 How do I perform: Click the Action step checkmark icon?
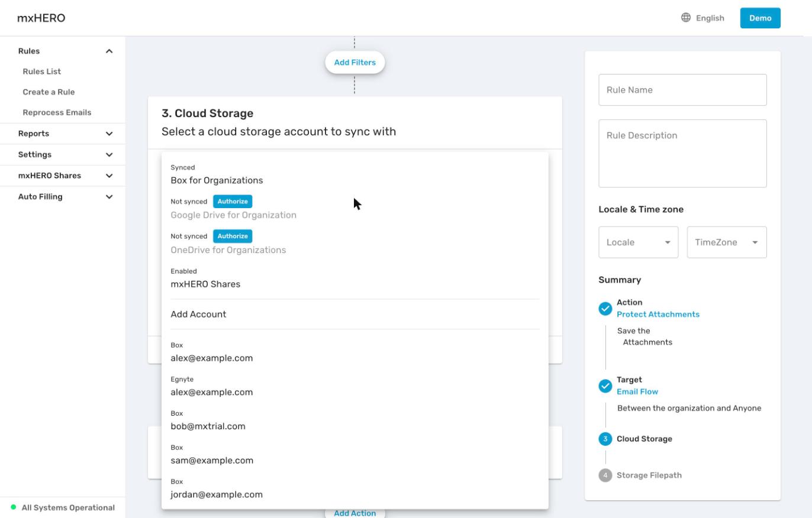pos(605,309)
